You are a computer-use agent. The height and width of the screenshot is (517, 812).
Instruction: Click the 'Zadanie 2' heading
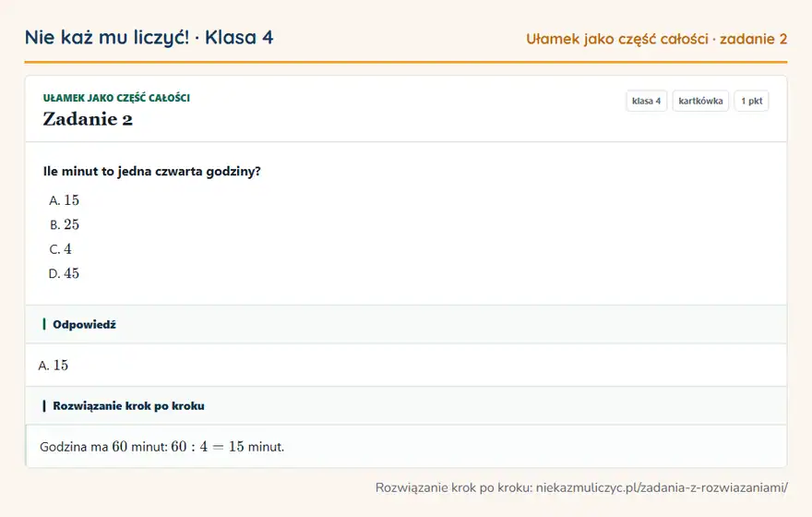(88, 119)
